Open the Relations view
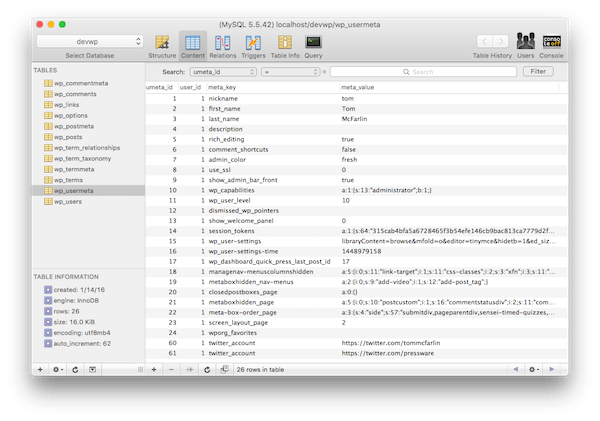The height and width of the screenshot is (421, 600). tap(222, 46)
